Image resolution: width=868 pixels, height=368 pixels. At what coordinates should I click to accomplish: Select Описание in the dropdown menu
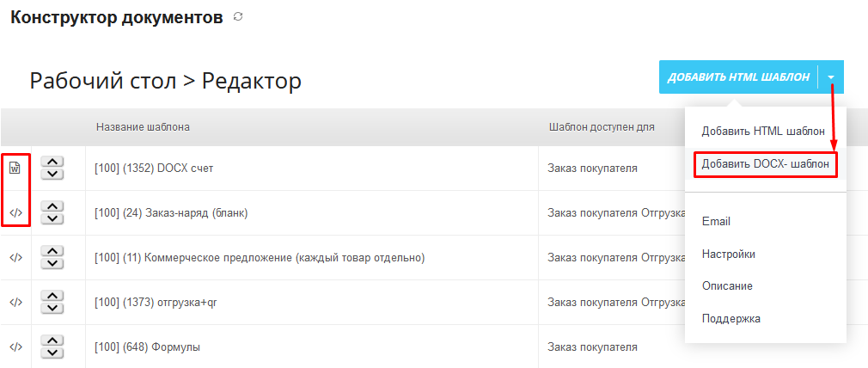tap(727, 285)
